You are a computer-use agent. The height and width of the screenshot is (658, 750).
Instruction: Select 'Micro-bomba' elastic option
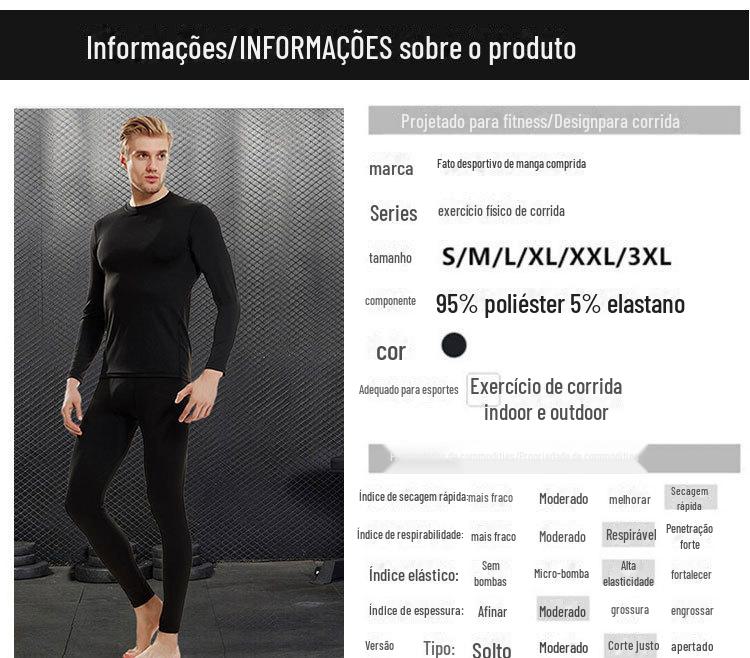561,574
